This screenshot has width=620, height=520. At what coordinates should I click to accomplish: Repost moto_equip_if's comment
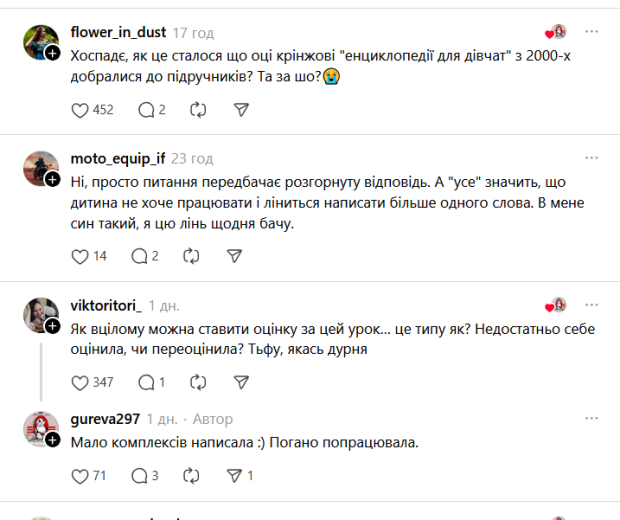pos(190,256)
